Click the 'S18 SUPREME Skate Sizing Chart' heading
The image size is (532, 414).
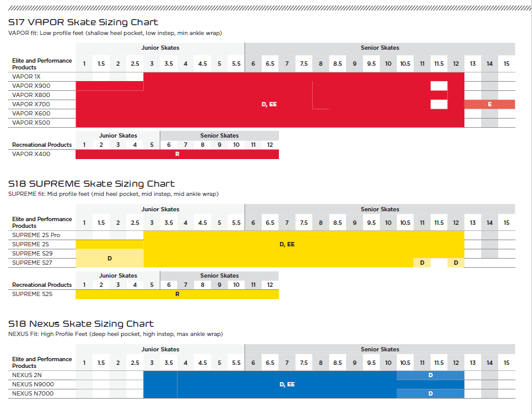[x=92, y=184]
